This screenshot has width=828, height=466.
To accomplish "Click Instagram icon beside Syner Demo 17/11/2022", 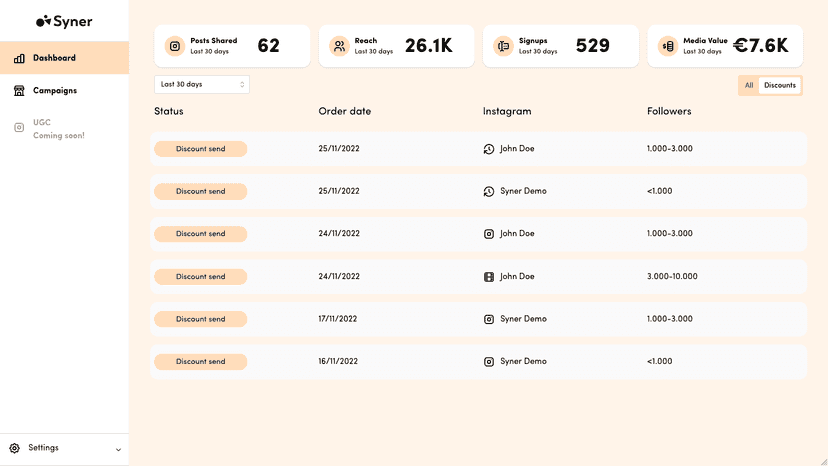I will click(x=489, y=319).
